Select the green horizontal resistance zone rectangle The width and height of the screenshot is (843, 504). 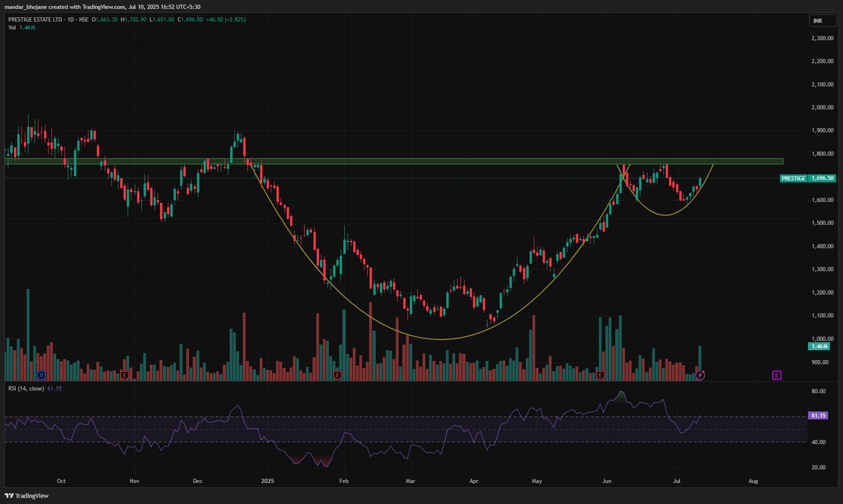421,161
